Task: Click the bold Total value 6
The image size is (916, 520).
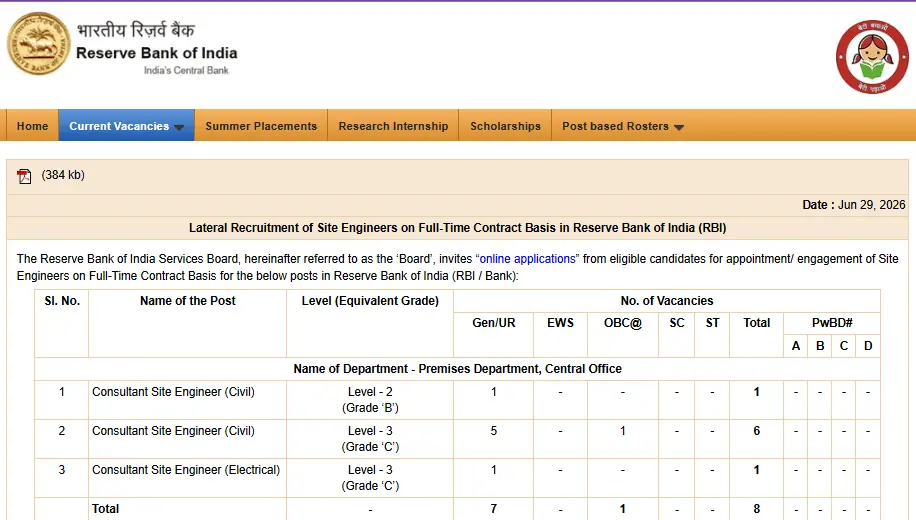Action: [x=757, y=431]
